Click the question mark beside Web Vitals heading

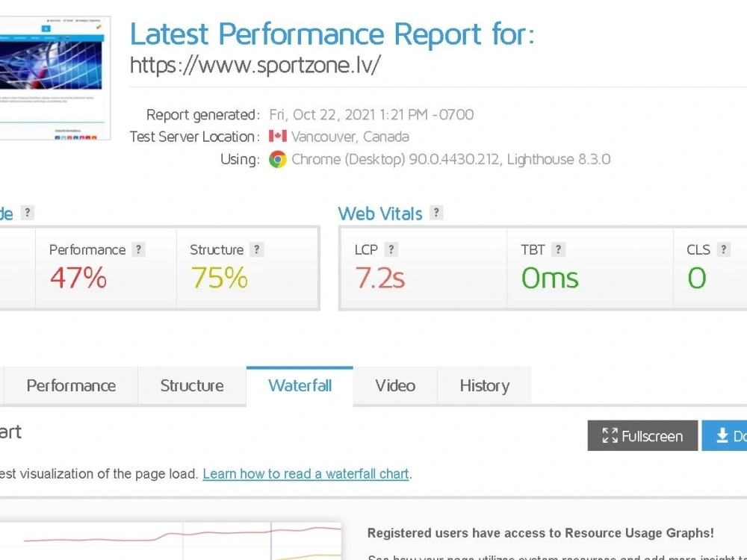pos(436,213)
